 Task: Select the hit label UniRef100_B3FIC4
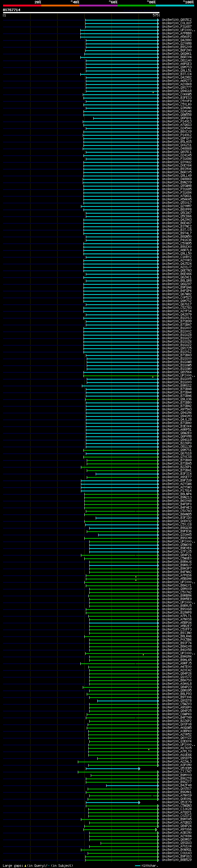point(177,474)
